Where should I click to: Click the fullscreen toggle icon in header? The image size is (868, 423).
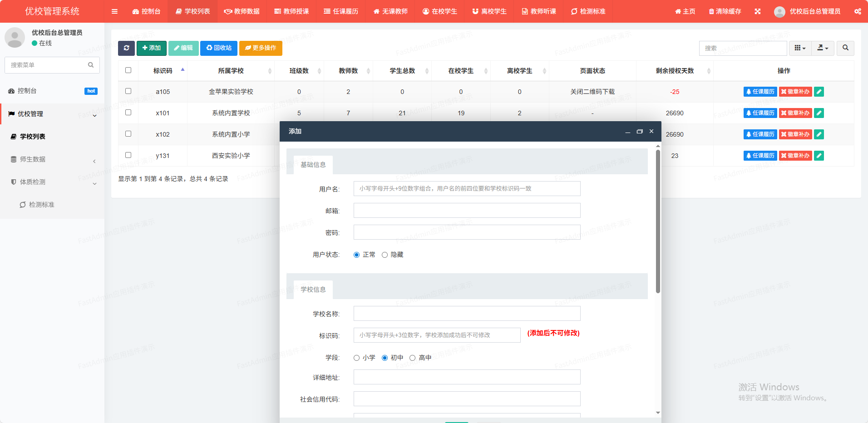pyautogui.click(x=757, y=11)
